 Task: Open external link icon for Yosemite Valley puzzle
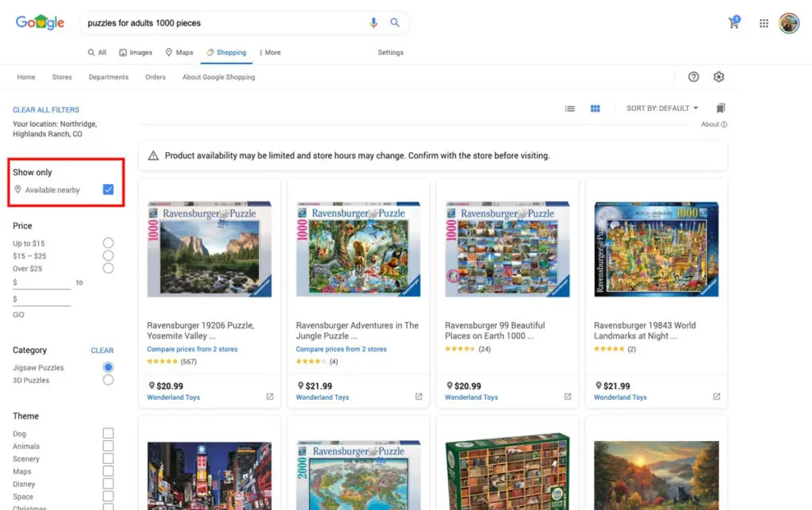tap(270, 397)
